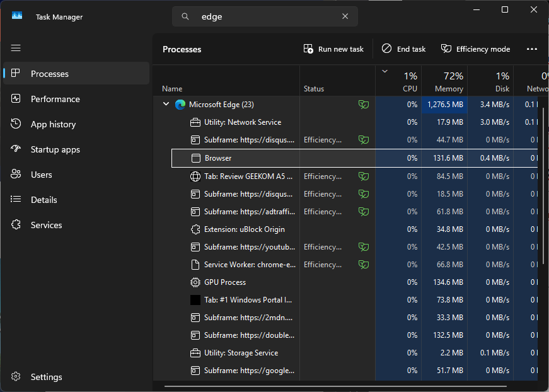549x392 pixels.
Task: Clear the search box with X icon
Action: [345, 17]
